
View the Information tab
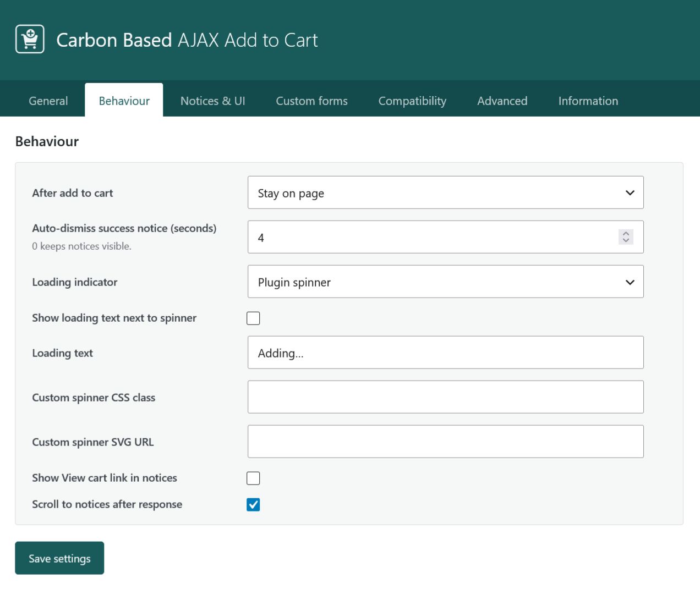point(588,101)
